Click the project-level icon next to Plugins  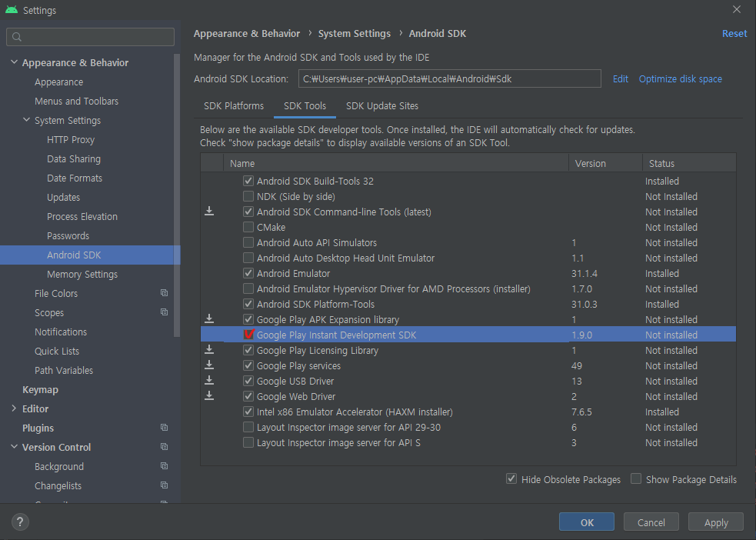coord(164,428)
